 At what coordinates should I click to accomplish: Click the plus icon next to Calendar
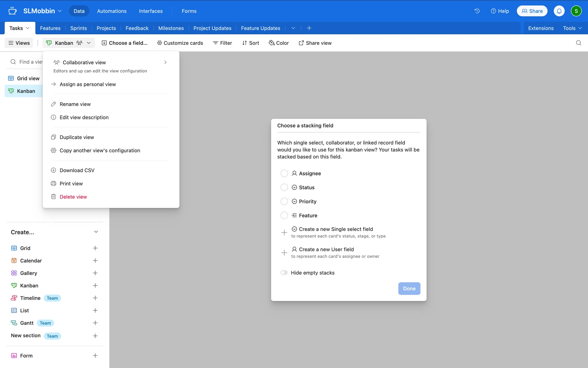coord(95,261)
